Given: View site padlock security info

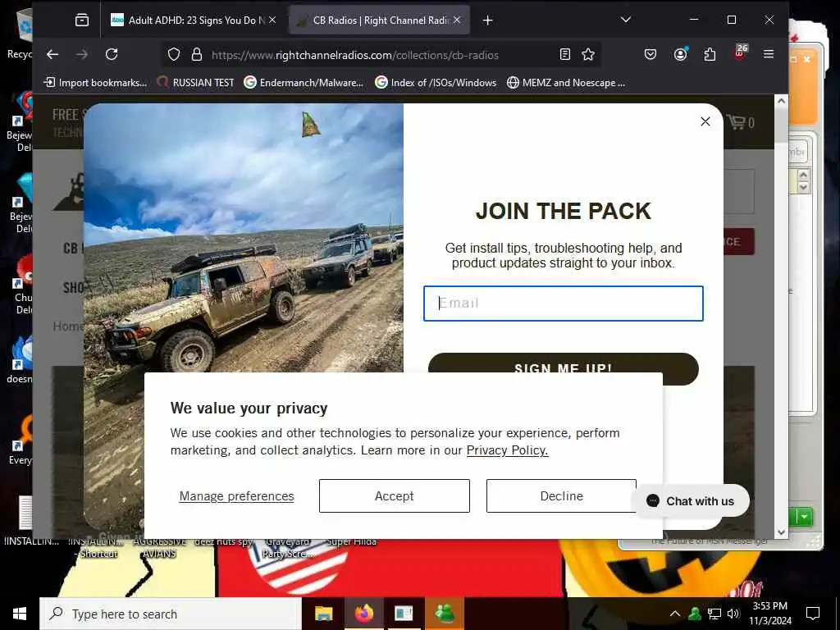Looking at the screenshot, I should pyautogui.click(x=197, y=55).
